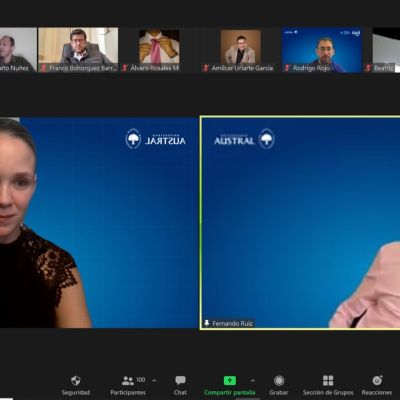Toggle Álvaro Rosales' muted microphone icon

(x=125, y=68)
